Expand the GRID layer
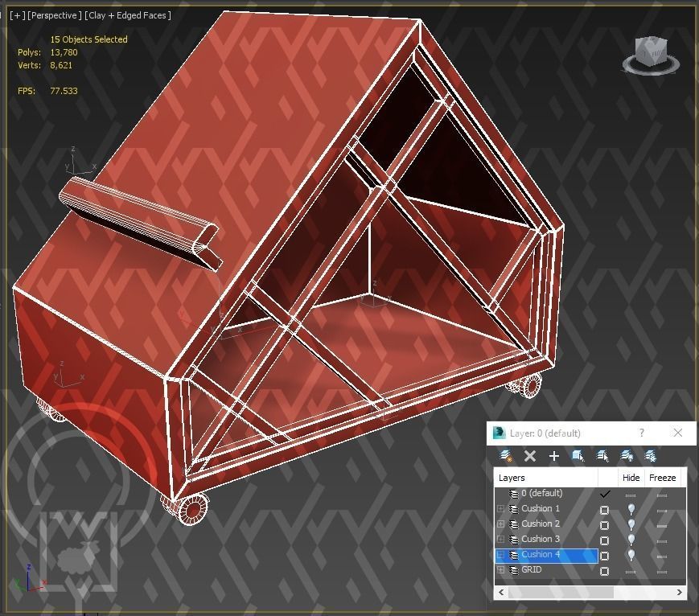Screen dimensions: 699x616 500,570
